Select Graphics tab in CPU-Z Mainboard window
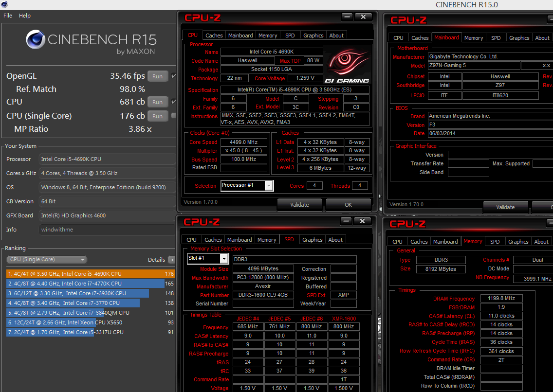Screen dimensions: 553x392 pos(519,37)
